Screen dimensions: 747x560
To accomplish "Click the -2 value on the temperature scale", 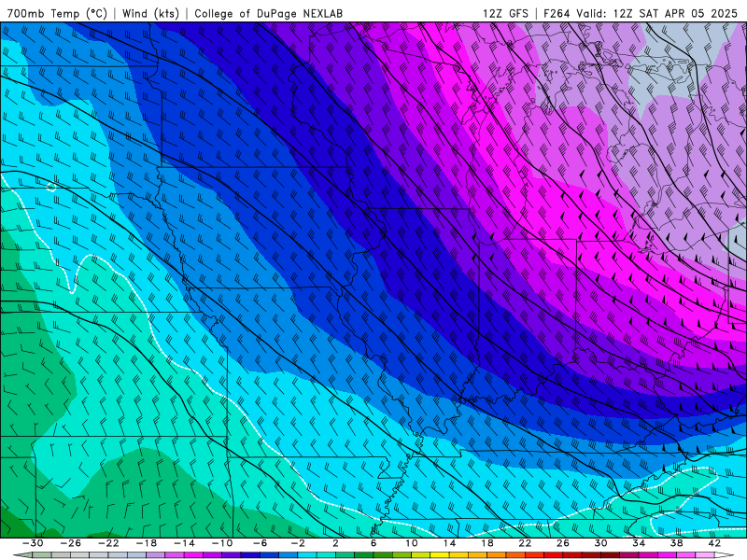I will [x=298, y=543].
